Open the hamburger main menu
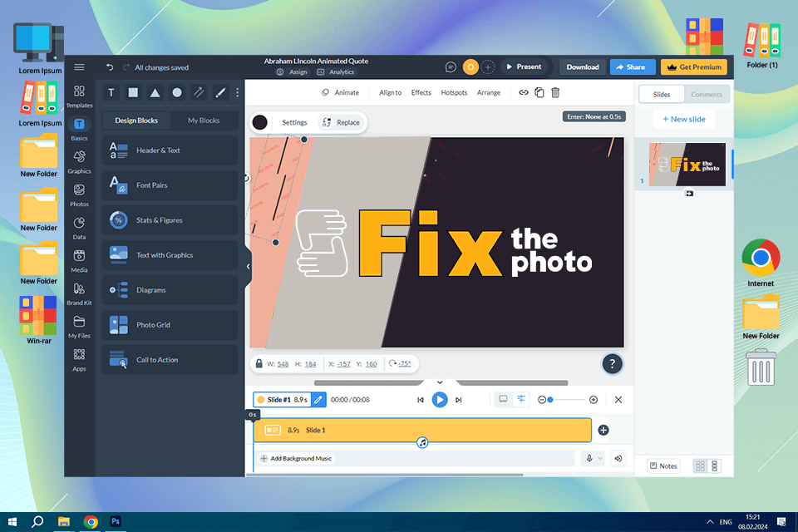This screenshot has width=798, height=532. tap(79, 67)
